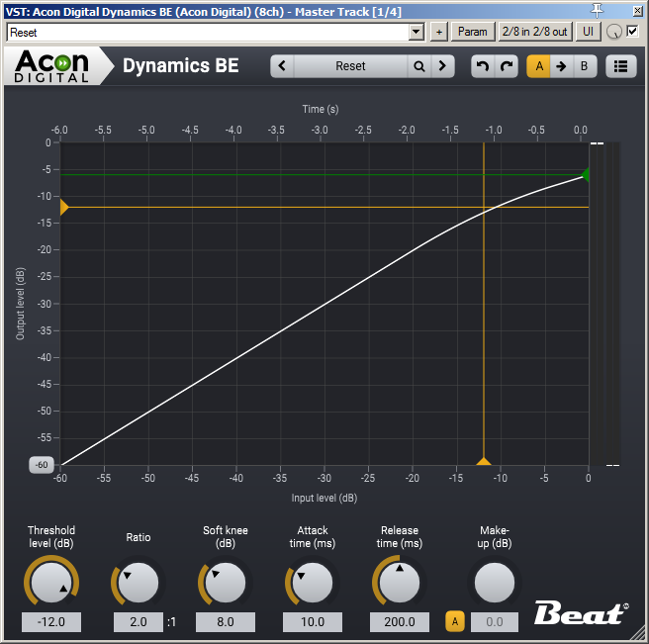
Task: Click the Soft knee knob
Action: 226,583
